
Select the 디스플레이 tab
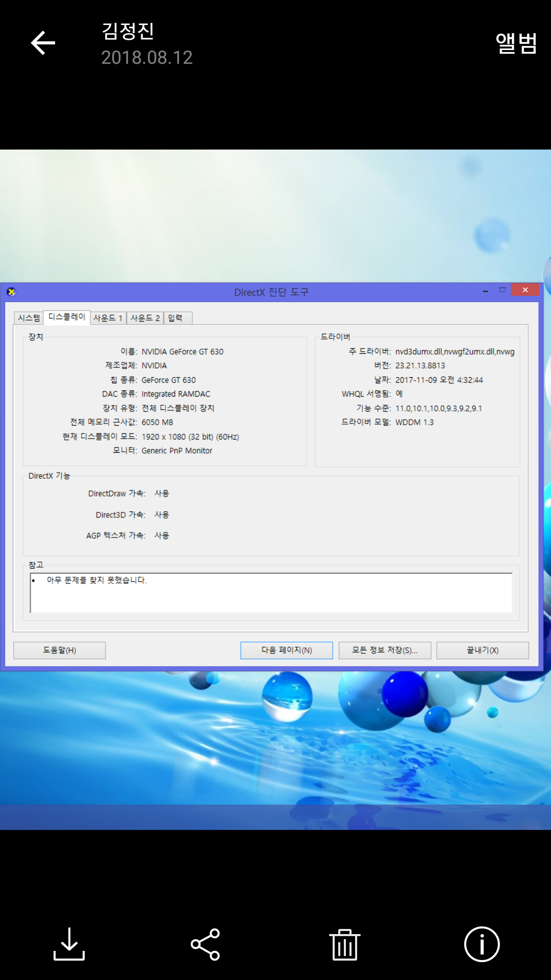point(67,317)
